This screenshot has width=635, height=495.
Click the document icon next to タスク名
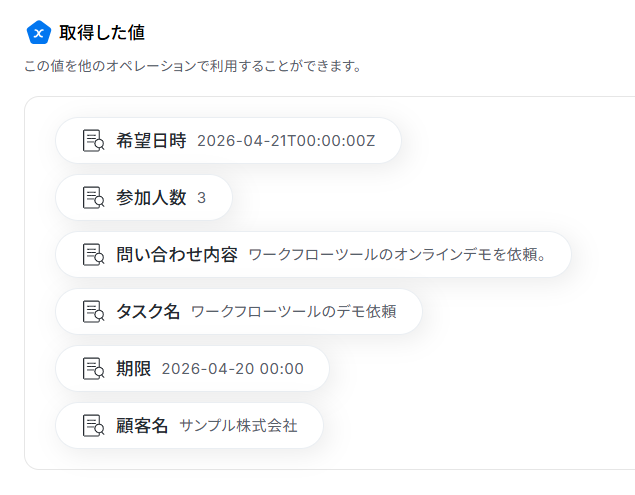[x=93, y=312]
